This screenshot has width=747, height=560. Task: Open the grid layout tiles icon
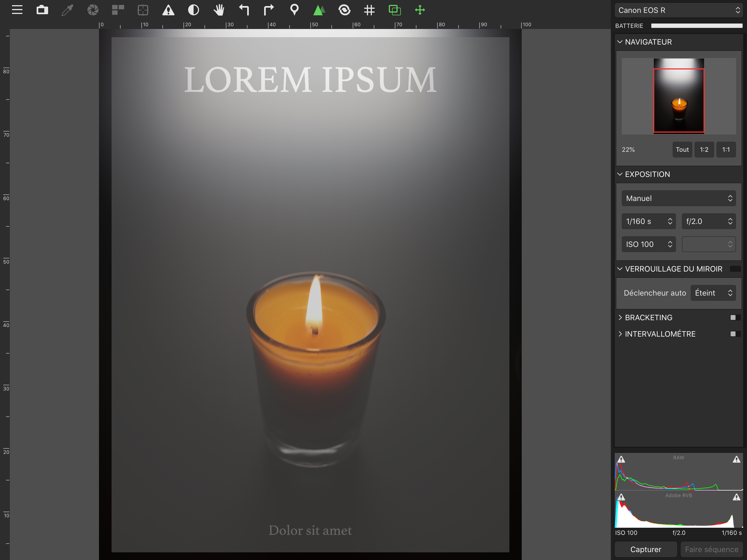(x=118, y=10)
